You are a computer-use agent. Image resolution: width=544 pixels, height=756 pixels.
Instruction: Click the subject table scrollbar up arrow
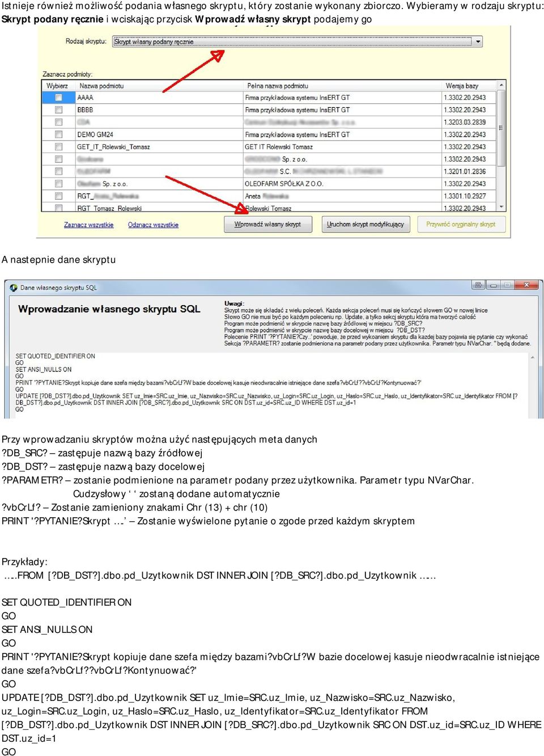click(501, 85)
